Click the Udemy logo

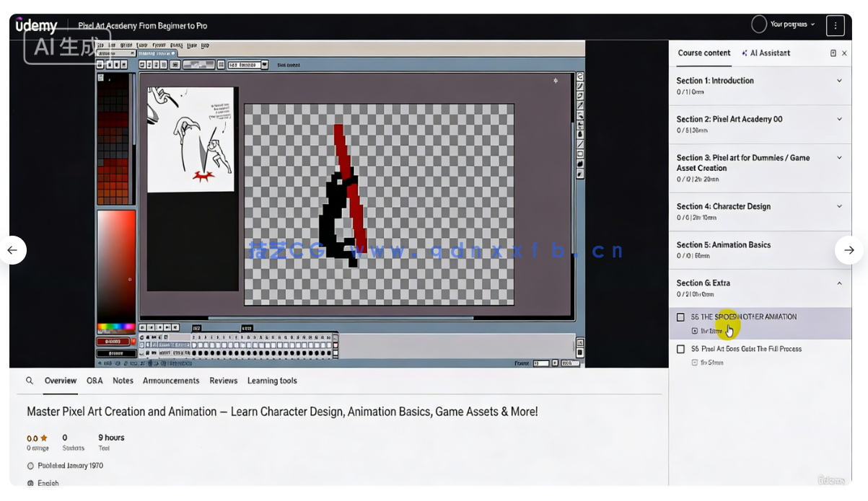pos(37,26)
